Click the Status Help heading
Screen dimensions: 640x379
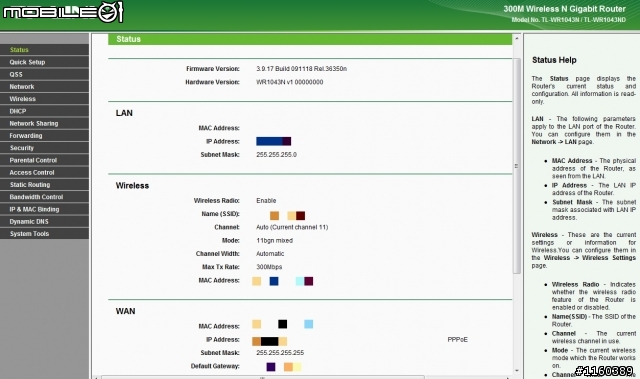(554, 60)
